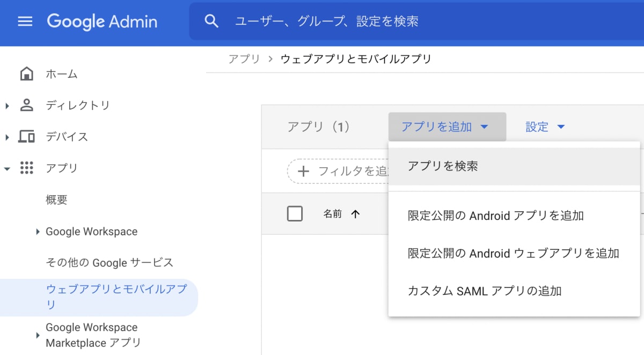Open 概要 under Apps
The image size is (644, 355).
57,200
